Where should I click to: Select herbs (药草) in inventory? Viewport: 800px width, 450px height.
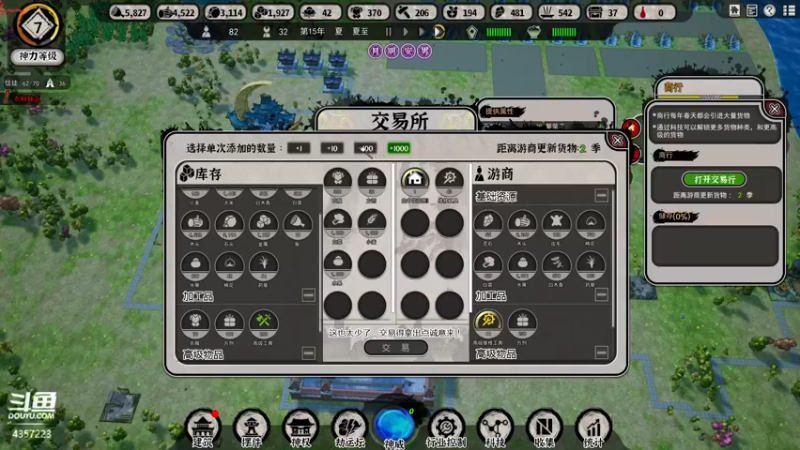pyautogui.click(x=263, y=267)
